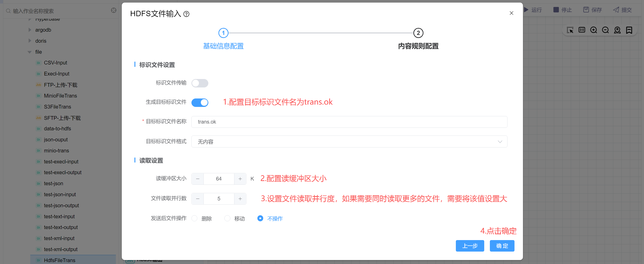644x264 pixels.
Task: Go to step 2 内容规则配置
Action: point(418,33)
